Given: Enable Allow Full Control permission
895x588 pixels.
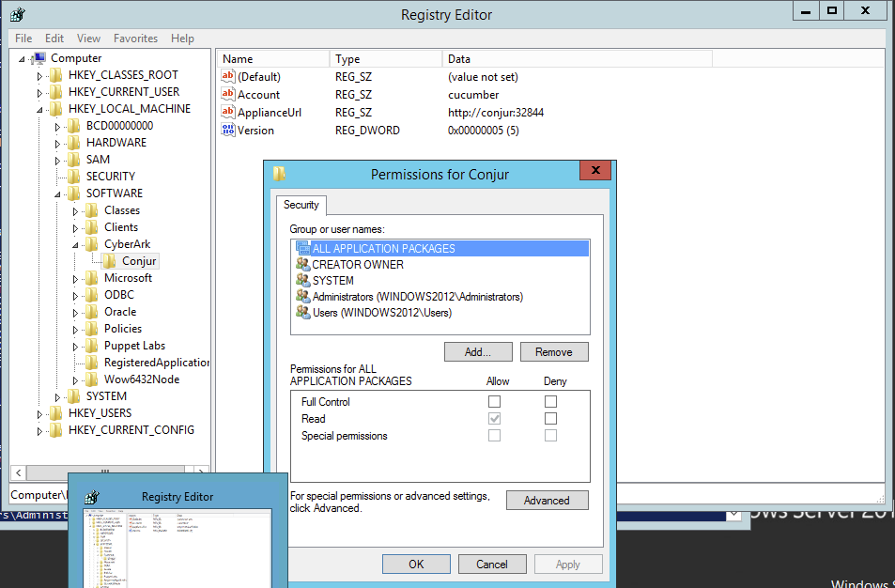Looking at the screenshot, I should tap(494, 401).
